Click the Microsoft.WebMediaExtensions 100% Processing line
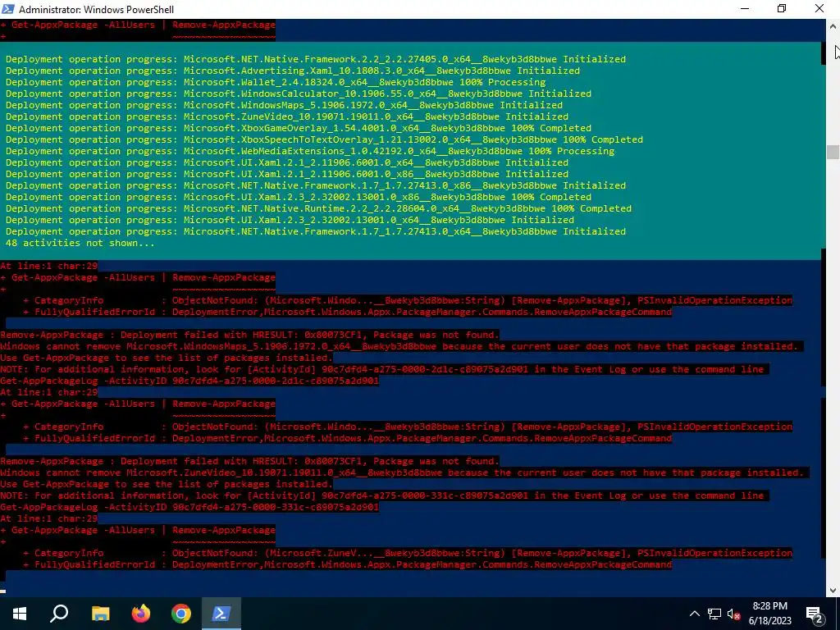The height and width of the screenshot is (630, 840). tap(310, 151)
